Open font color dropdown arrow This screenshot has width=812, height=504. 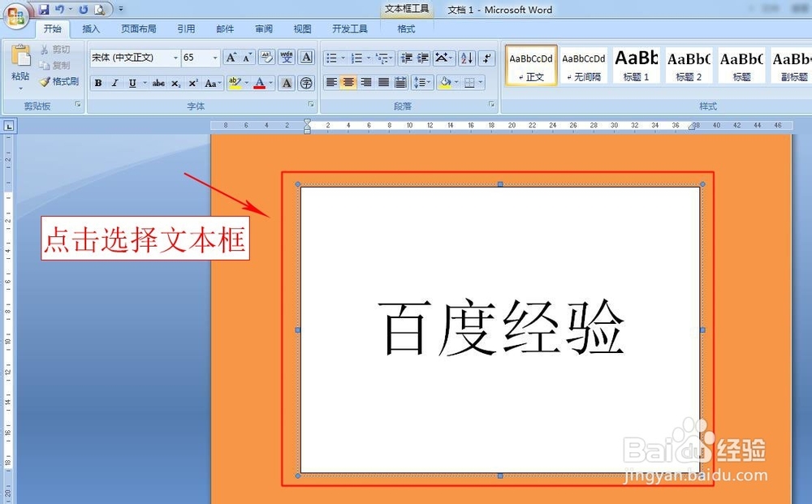(x=271, y=83)
